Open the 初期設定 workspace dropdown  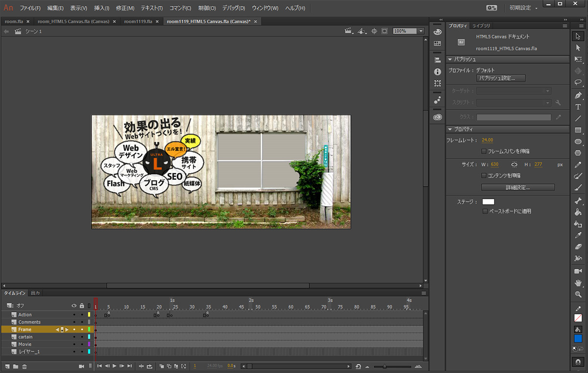[x=523, y=8]
